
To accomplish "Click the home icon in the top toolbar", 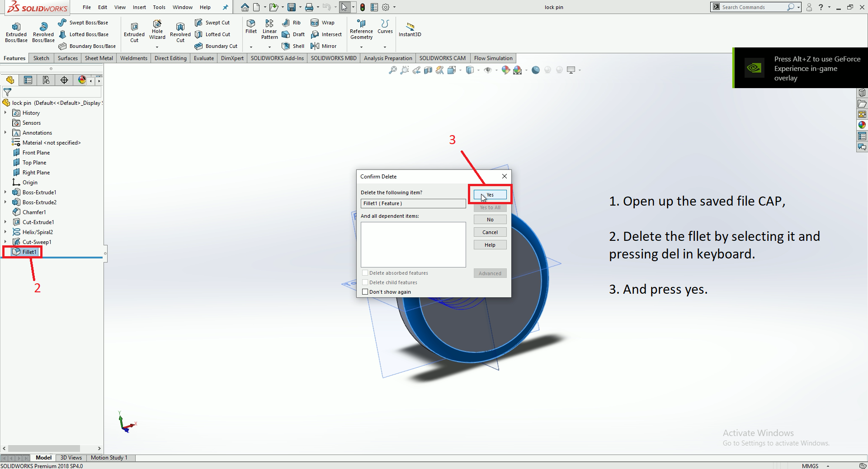I will point(245,7).
